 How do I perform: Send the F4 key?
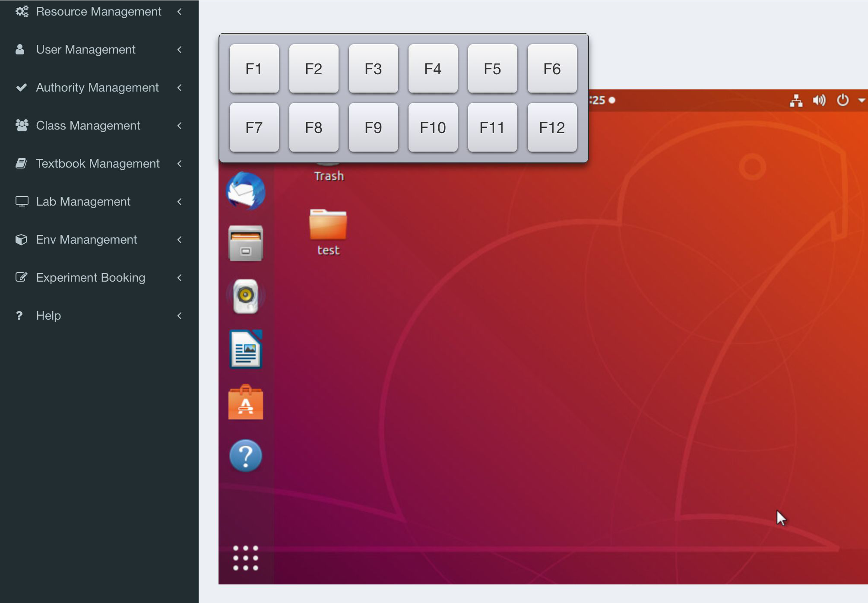pos(433,69)
